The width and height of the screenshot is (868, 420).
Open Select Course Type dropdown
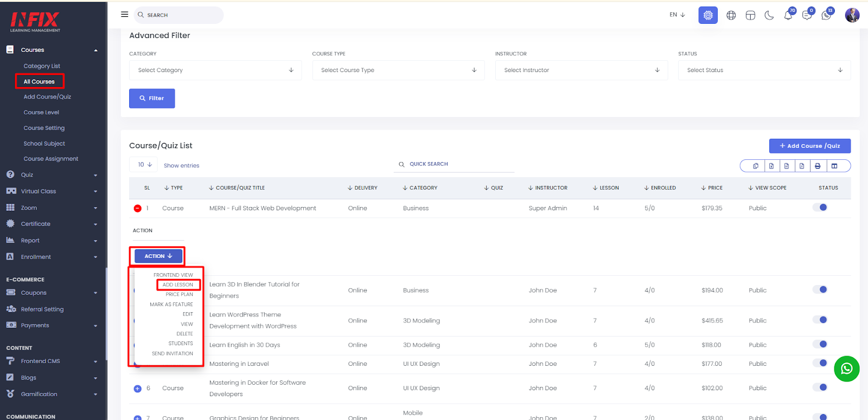pos(399,70)
